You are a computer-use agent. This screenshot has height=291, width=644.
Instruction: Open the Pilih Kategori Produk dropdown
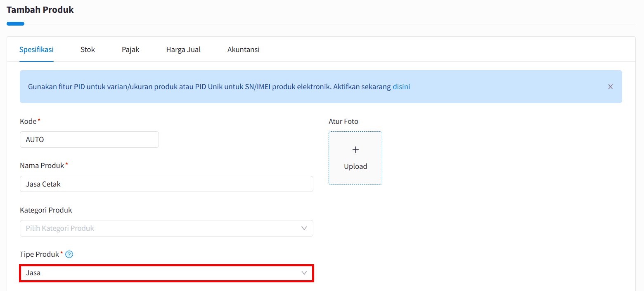click(166, 228)
